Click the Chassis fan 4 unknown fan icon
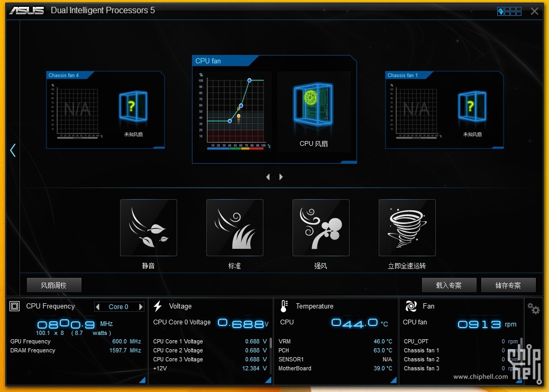Viewport: 549px width, 392px height. (x=133, y=106)
